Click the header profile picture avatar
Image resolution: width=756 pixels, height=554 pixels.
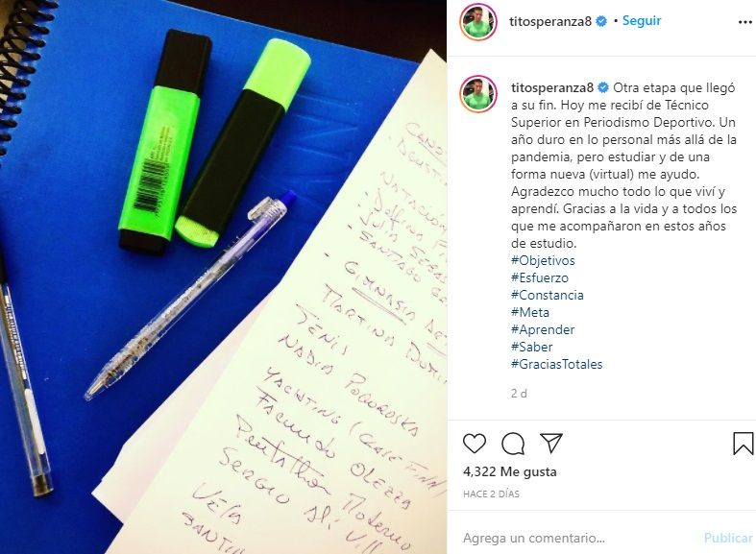477,22
